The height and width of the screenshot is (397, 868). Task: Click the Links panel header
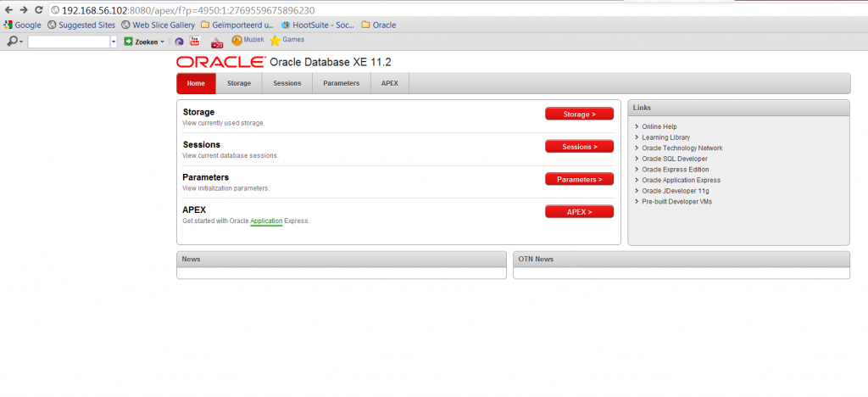(x=738, y=108)
